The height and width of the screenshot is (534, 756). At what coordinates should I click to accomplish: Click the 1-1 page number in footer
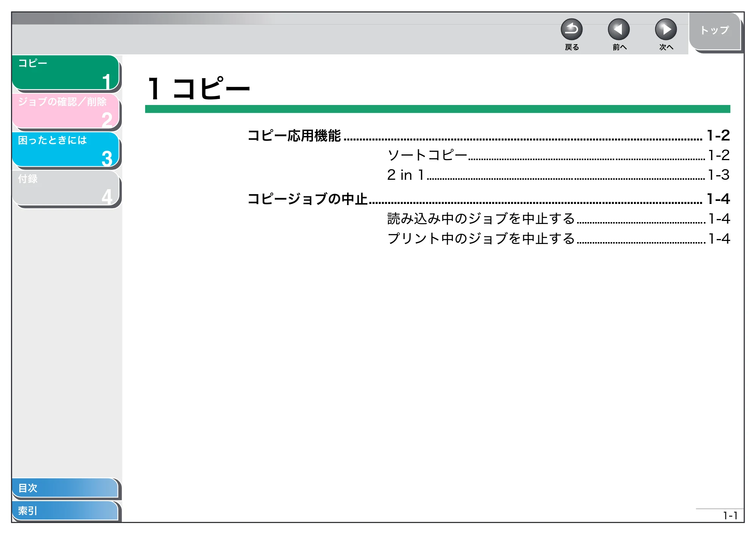click(730, 515)
